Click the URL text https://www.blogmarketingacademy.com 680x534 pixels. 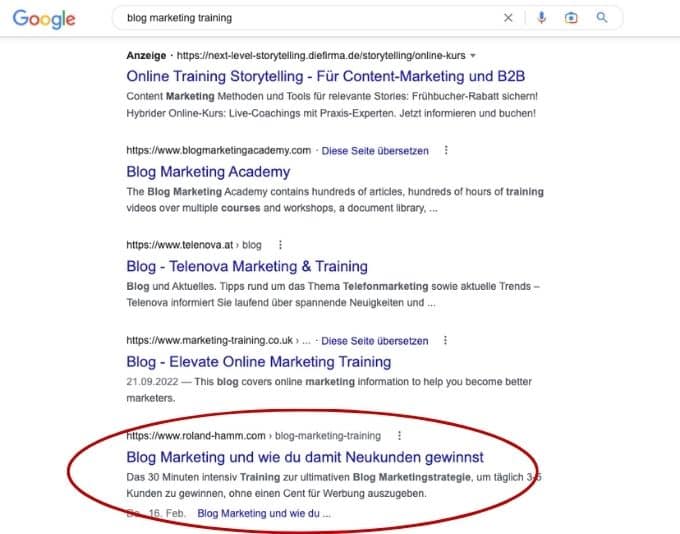coord(219,151)
